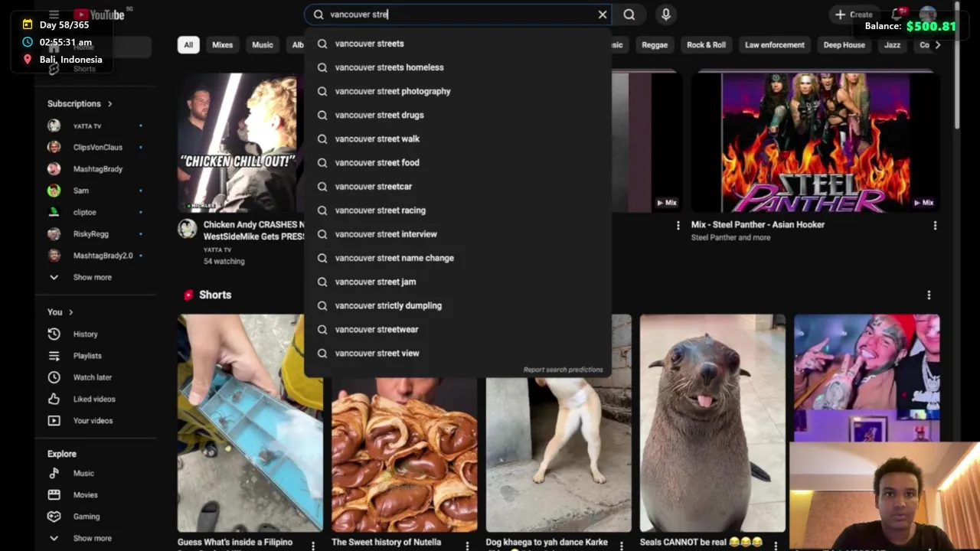
Task: Click 'Report search predictions' link
Action: 563,370
